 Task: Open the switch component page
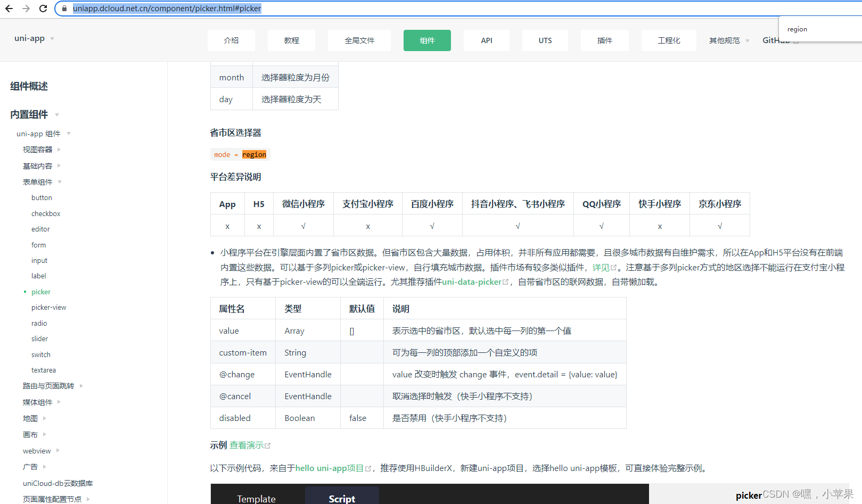tap(41, 354)
